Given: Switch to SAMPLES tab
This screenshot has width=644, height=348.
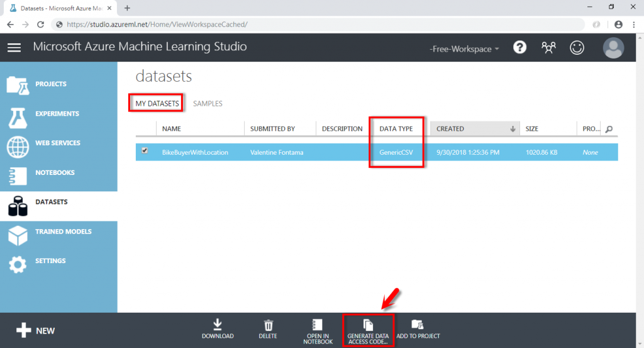Looking at the screenshot, I should [x=208, y=104].
